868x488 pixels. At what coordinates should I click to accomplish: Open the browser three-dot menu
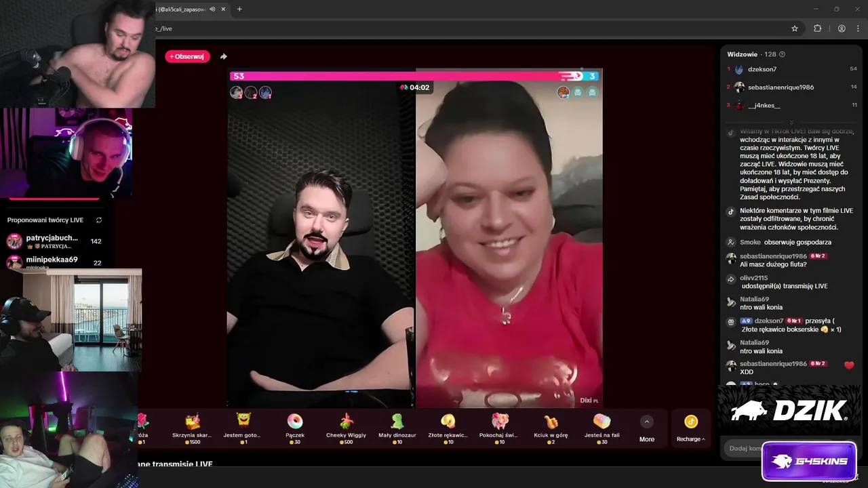pos(856,28)
